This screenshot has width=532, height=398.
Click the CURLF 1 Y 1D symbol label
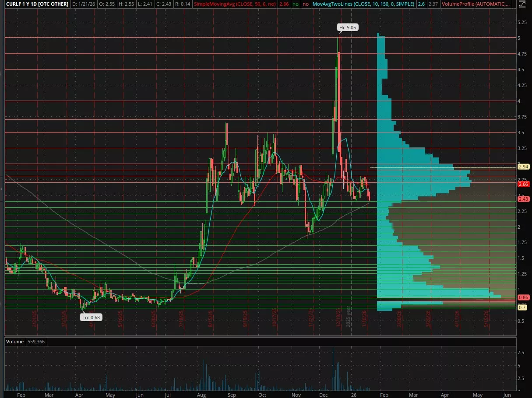(x=35, y=4)
